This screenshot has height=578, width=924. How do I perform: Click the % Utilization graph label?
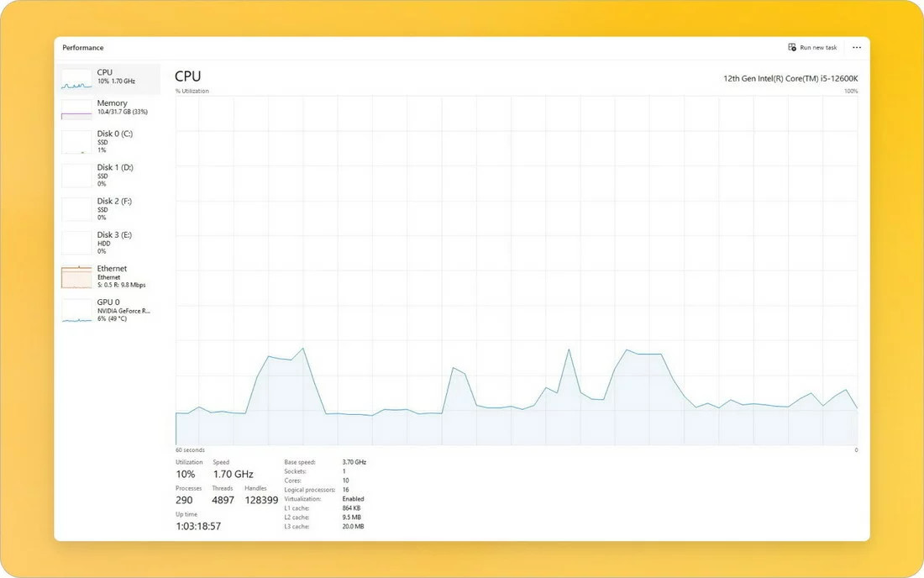[192, 91]
